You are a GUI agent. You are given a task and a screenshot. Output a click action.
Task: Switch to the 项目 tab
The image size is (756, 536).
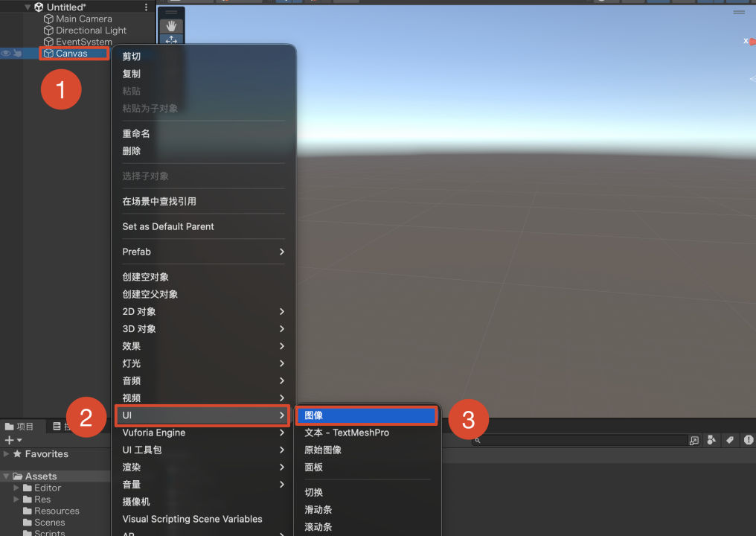[x=20, y=427]
